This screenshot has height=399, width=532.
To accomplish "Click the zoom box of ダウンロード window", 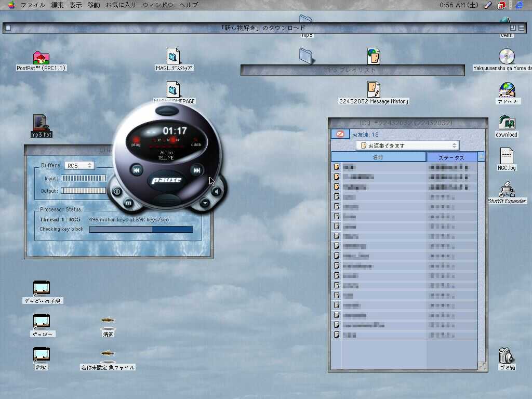I will point(513,28).
